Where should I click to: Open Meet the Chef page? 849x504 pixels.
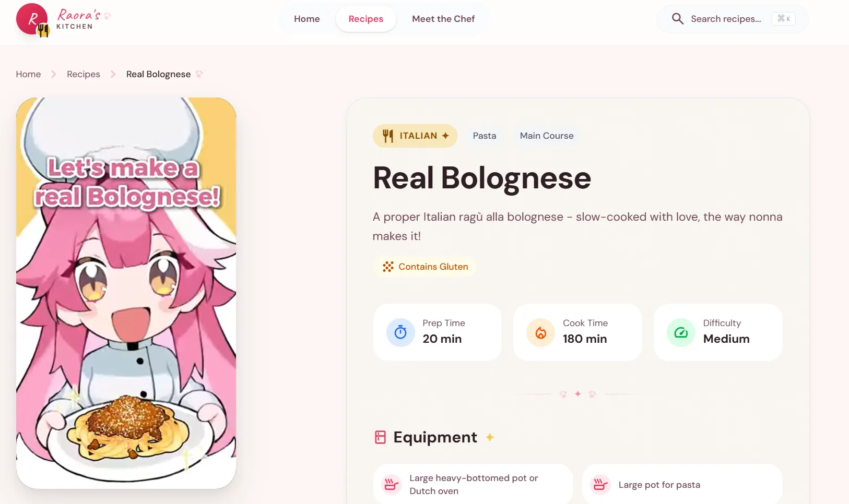(443, 19)
